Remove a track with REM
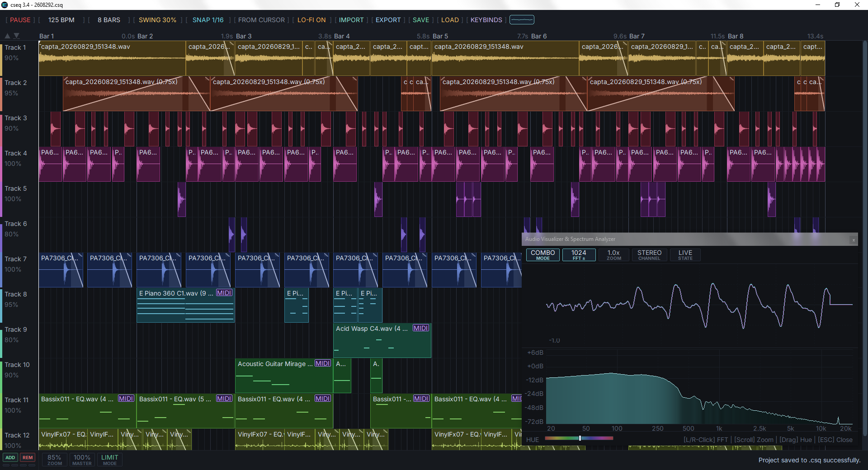868x470 pixels. point(28,458)
